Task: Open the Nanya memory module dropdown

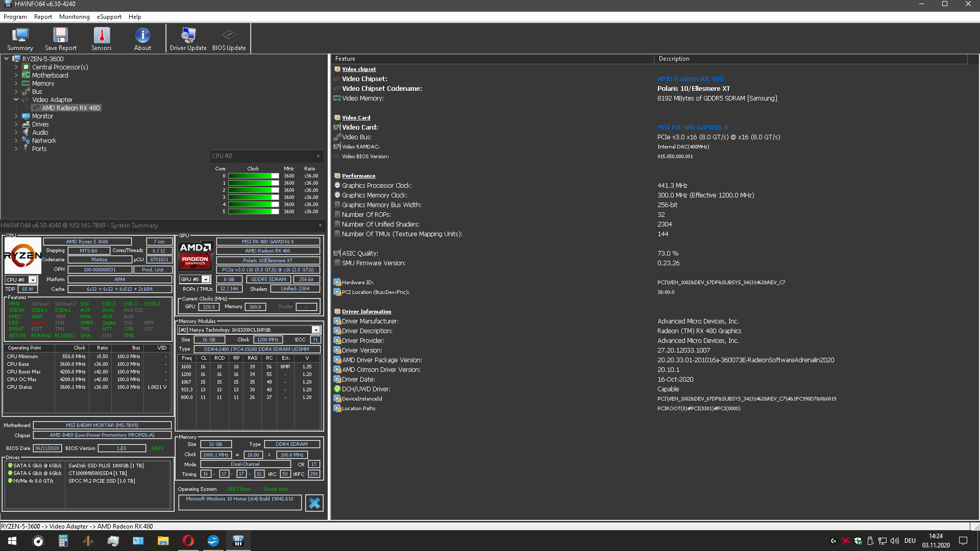Action: tap(316, 330)
